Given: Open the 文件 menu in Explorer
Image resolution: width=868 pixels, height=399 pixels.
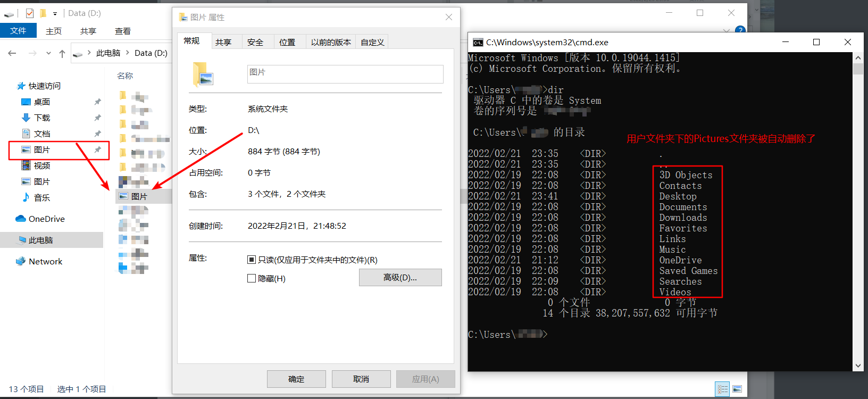Looking at the screenshot, I should tap(18, 31).
